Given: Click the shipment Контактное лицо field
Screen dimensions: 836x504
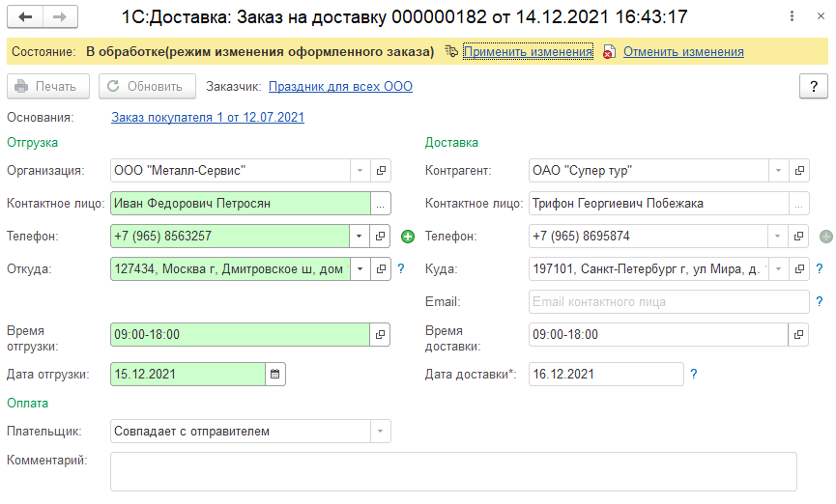Looking at the screenshot, I should pos(241,204).
